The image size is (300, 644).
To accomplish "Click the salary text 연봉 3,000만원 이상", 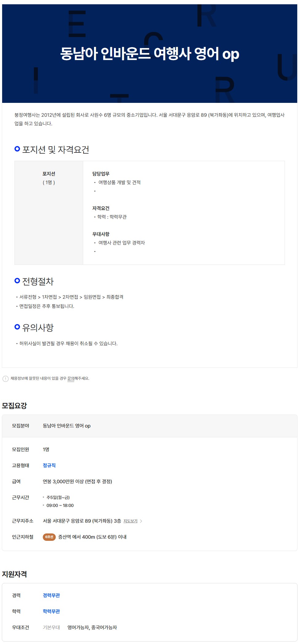I will [77, 481].
